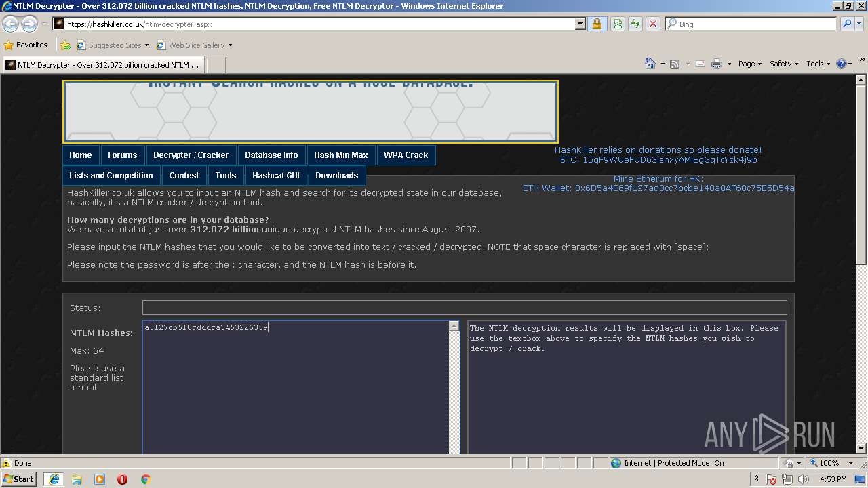Image resolution: width=868 pixels, height=488 pixels.
Task: Click the 4:53 PM system clock
Action: pyautogui.click(x=833, y=479)
